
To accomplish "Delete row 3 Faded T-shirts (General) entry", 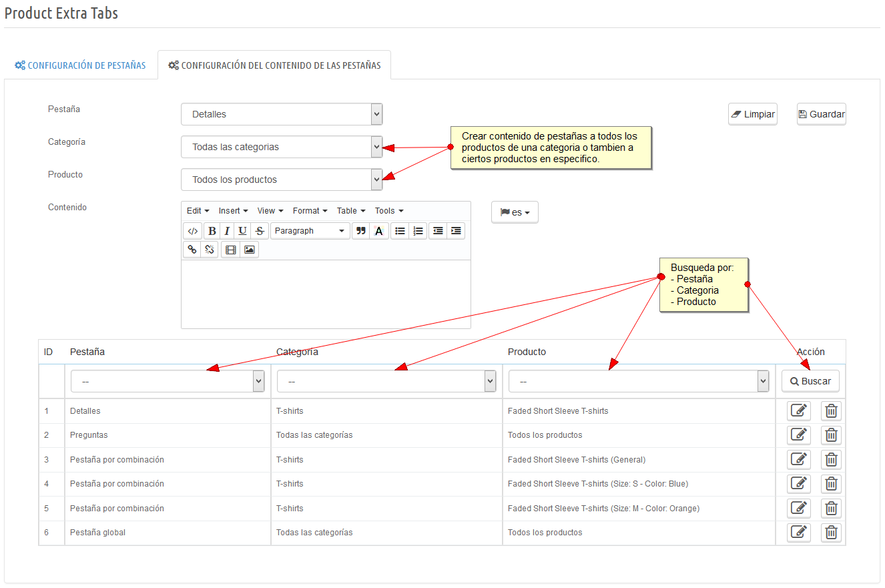I will tap(831, 459).
